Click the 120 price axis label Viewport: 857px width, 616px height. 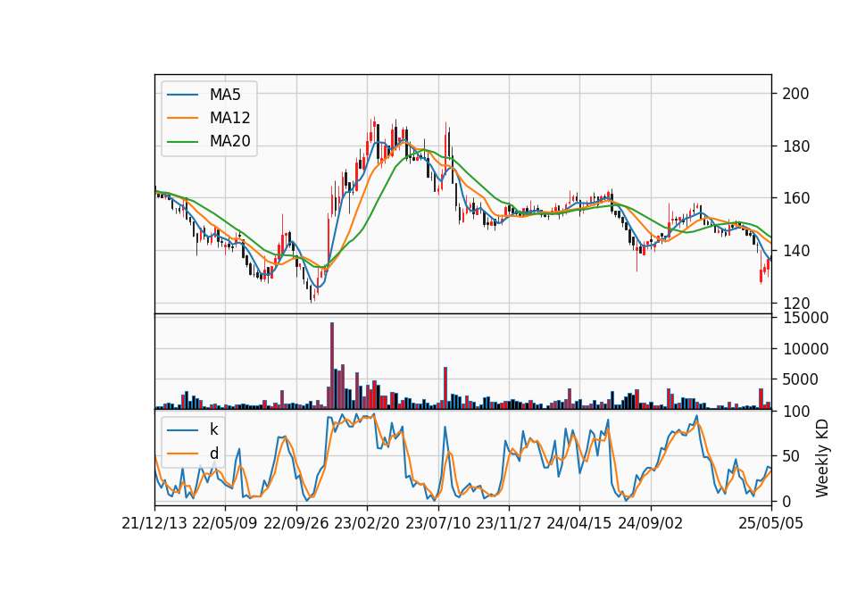click(795, 304)
